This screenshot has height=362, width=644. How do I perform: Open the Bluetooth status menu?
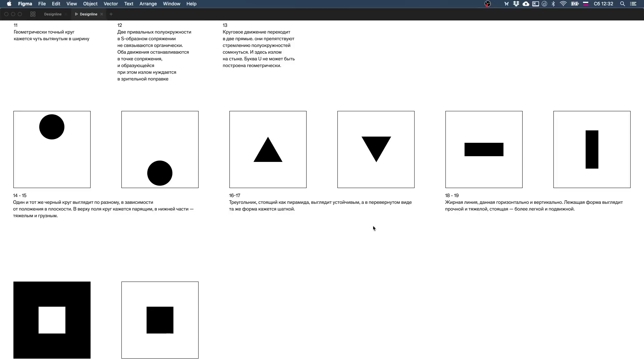point(553,4)
